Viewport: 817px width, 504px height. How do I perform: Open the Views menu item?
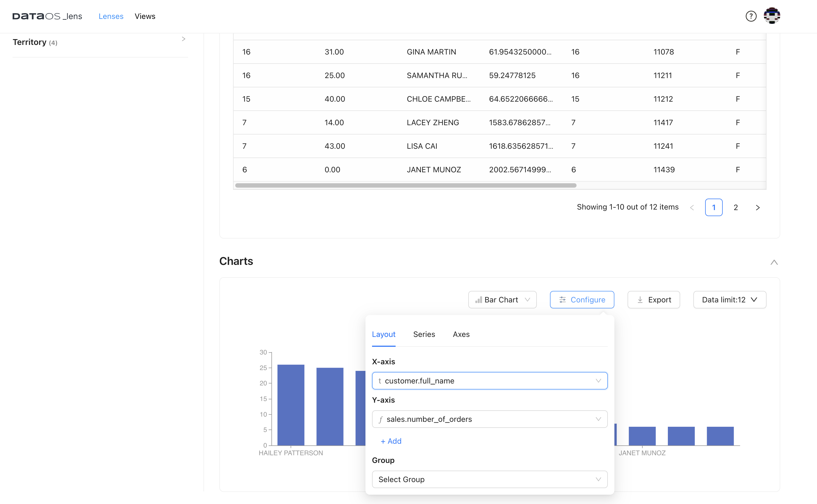coord(145,16)
